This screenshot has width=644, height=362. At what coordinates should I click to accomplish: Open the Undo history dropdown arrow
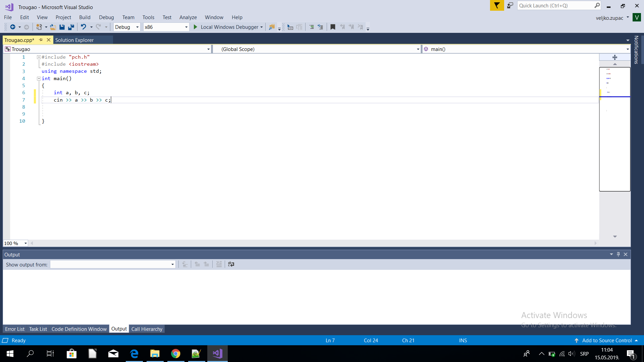point(91,27)
